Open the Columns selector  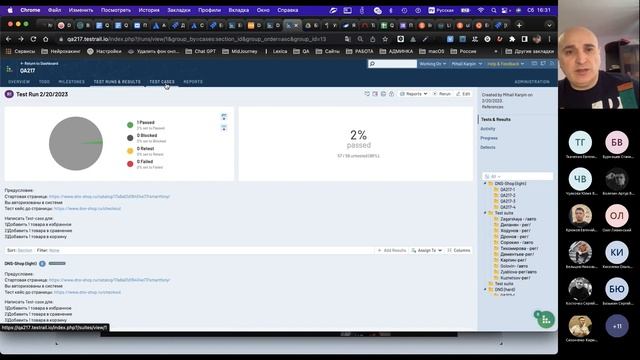459,250
